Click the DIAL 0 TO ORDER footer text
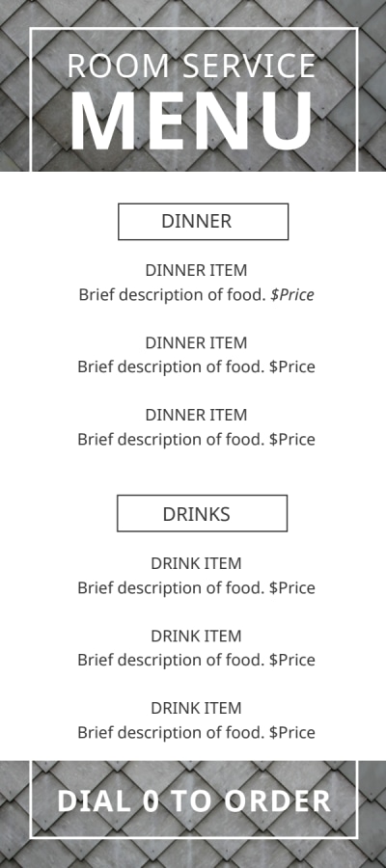This screenshot has height=868, width=386. coord(194,801)
